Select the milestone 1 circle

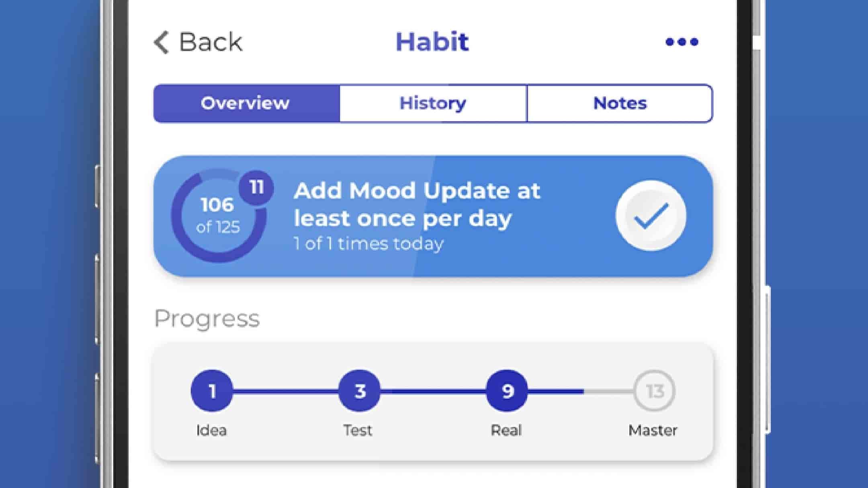pos(212,391)
